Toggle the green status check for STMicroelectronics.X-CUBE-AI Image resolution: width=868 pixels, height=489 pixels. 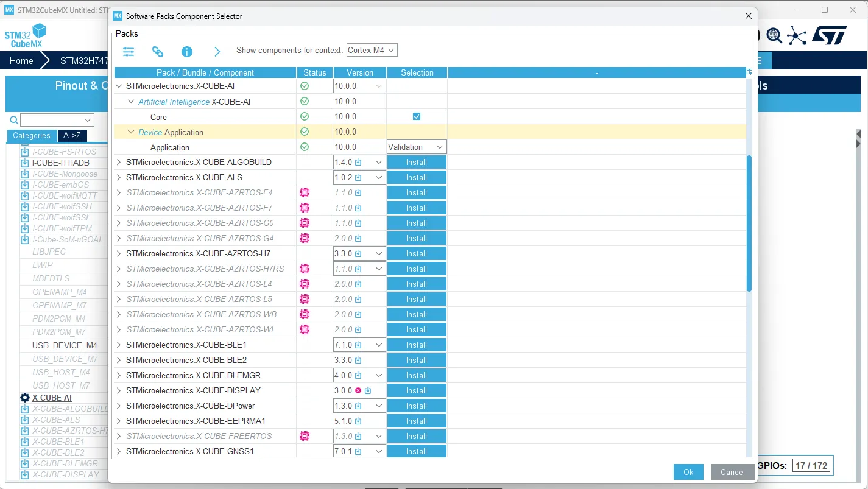click(x=304, y=86)
